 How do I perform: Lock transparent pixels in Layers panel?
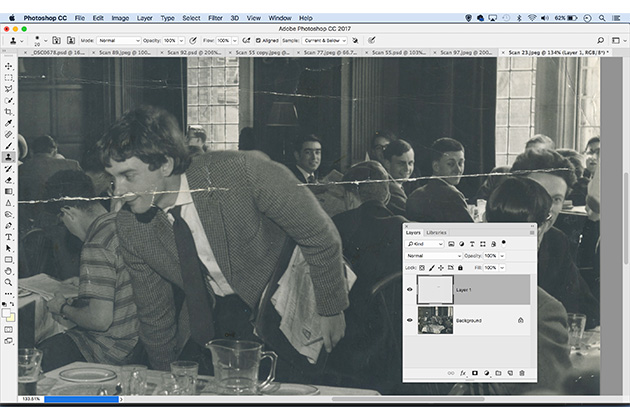[422, 268]
